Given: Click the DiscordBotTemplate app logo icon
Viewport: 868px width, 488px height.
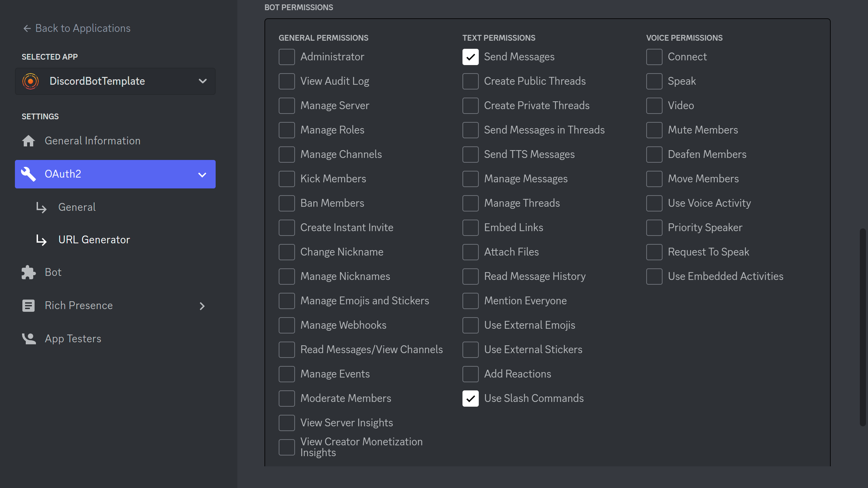Looking at the screenshot, I should click(31, 81).
